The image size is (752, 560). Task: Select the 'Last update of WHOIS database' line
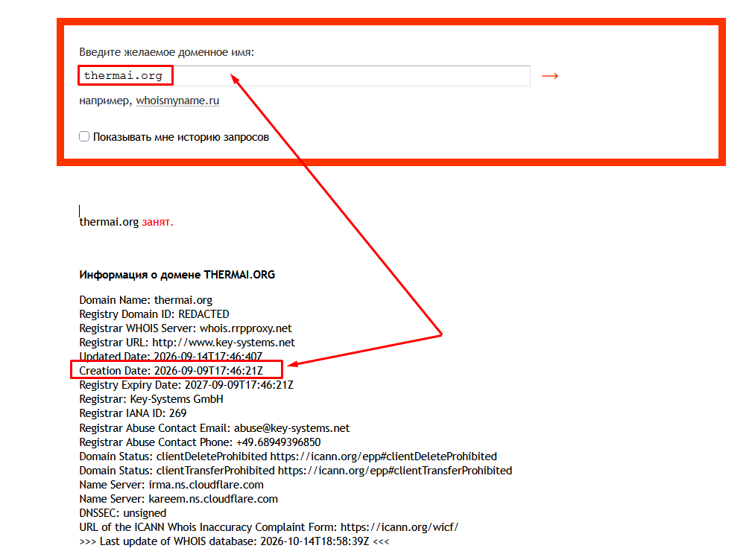pos(234,541)
